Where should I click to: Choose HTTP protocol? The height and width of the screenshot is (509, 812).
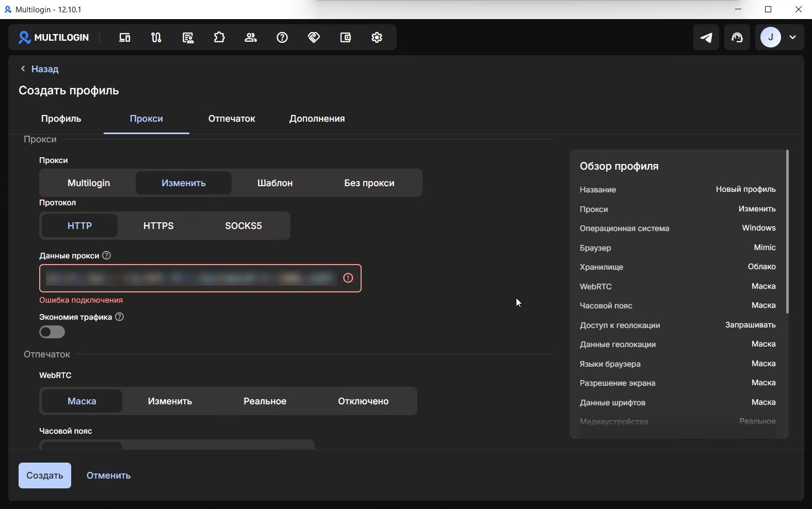pyautogui.click(x=79, y=226)
